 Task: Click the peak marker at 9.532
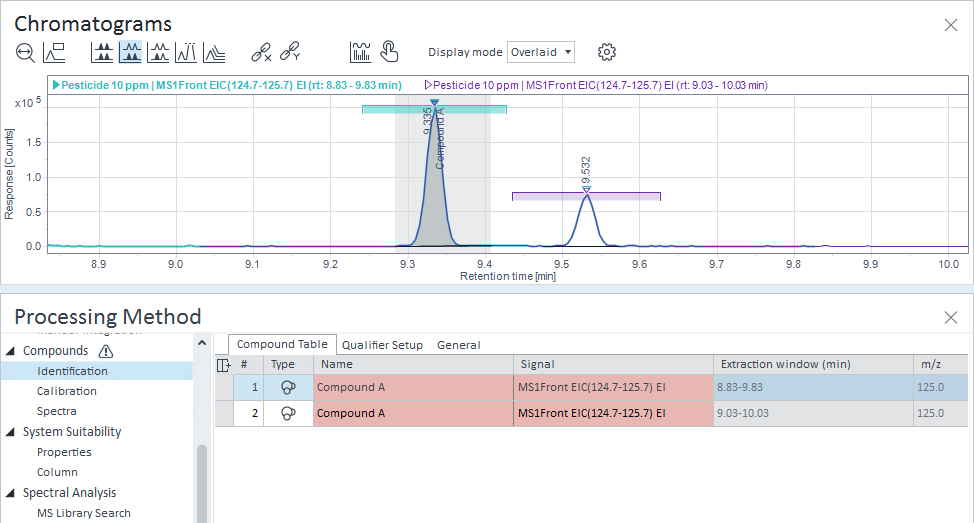pyautogui.click(x=586, y=189)
